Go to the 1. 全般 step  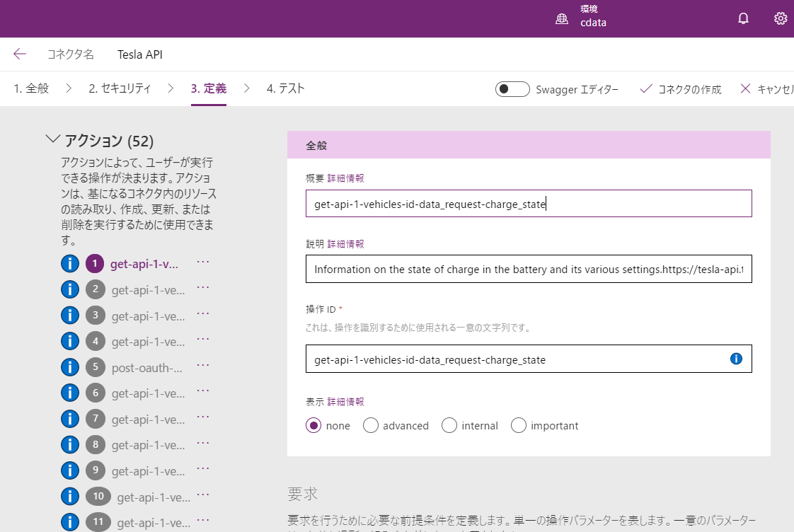(x=31, y=88)
